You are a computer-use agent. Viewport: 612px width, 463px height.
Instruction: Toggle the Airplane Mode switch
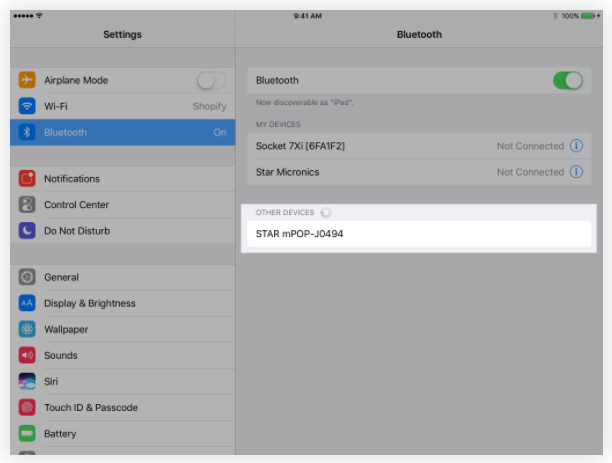pos(211,80)
